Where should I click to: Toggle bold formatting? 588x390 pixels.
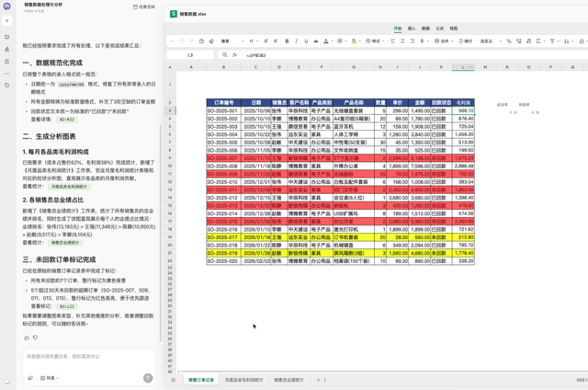coord(287,40)
